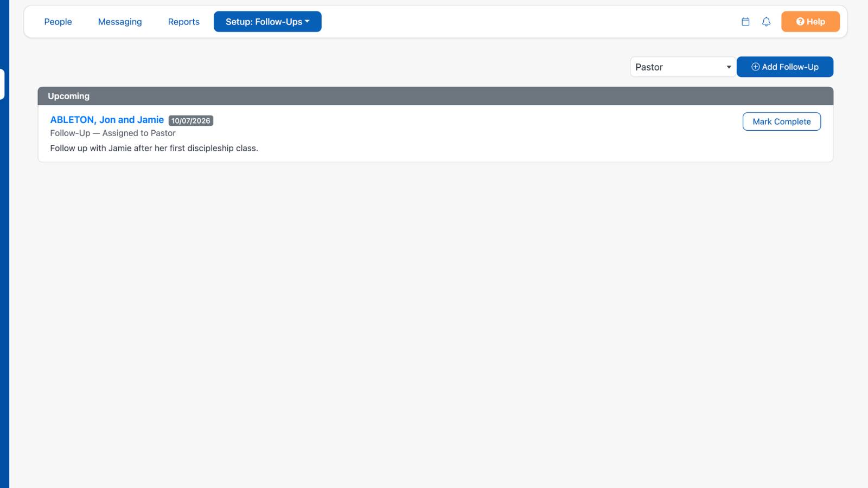Click the Add Follow-Up button
The height and width of the screenshot is (488, 868).
click(785, 67)
